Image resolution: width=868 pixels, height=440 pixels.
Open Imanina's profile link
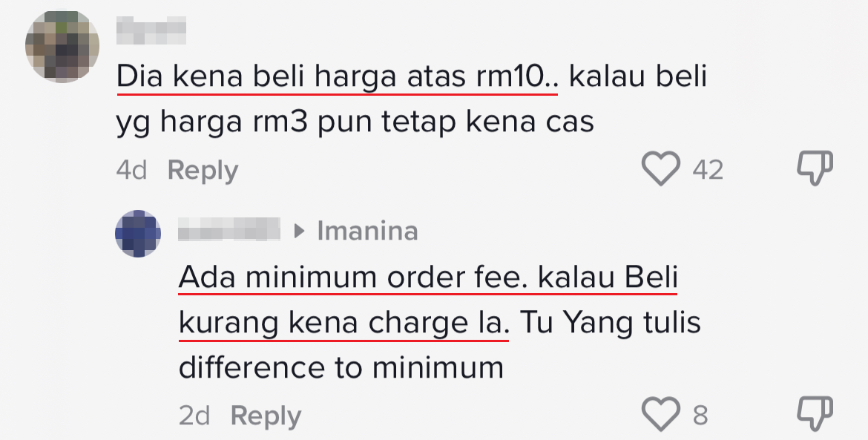pos(367,231)
